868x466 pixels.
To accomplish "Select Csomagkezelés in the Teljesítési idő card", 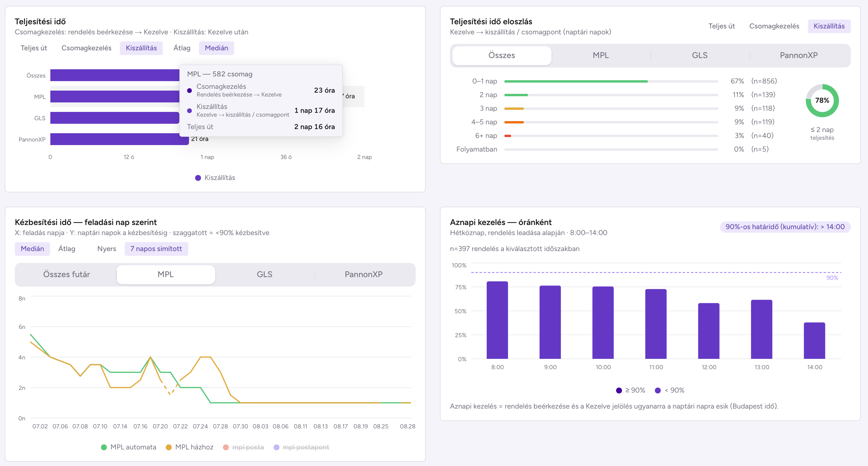I will point(86,48).
